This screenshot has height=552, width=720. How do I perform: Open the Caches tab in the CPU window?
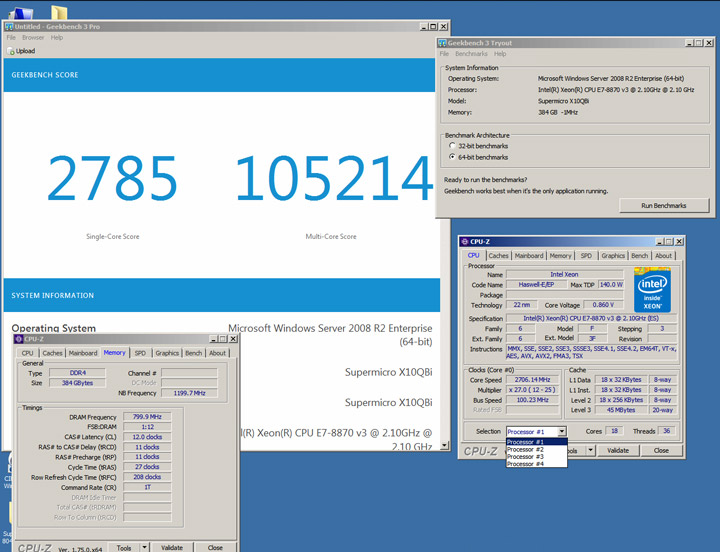[498, 256]
